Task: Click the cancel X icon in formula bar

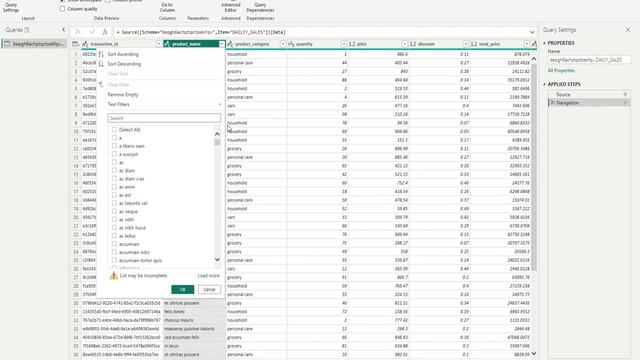Action: point(78,32)
